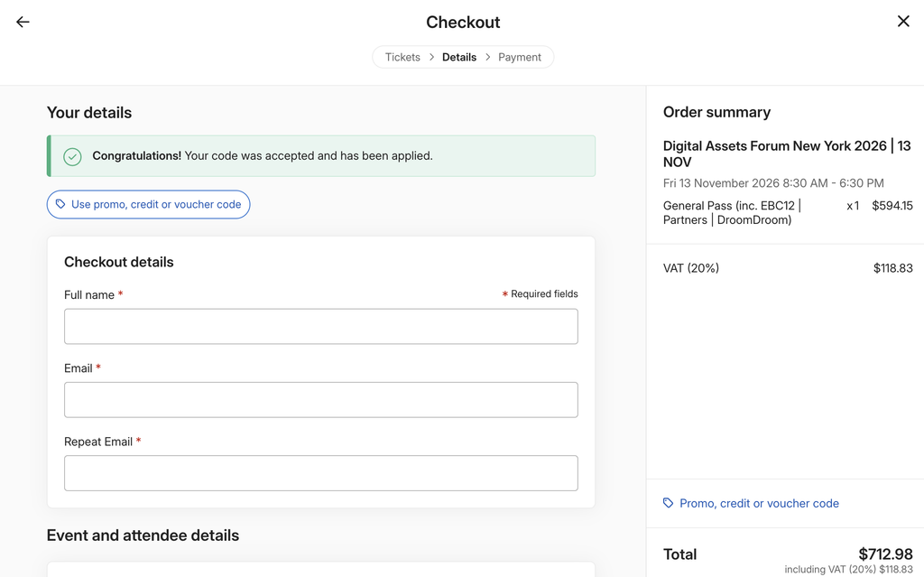924x577 pixels.
Task: Click chevron between Tickets and Details
Action: point(431,57)
